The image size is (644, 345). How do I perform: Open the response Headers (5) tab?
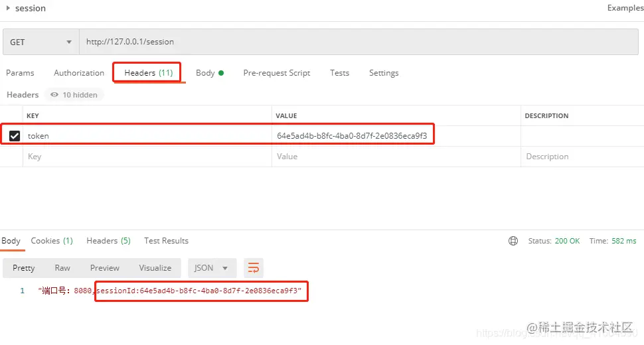[x=108, y=241]
